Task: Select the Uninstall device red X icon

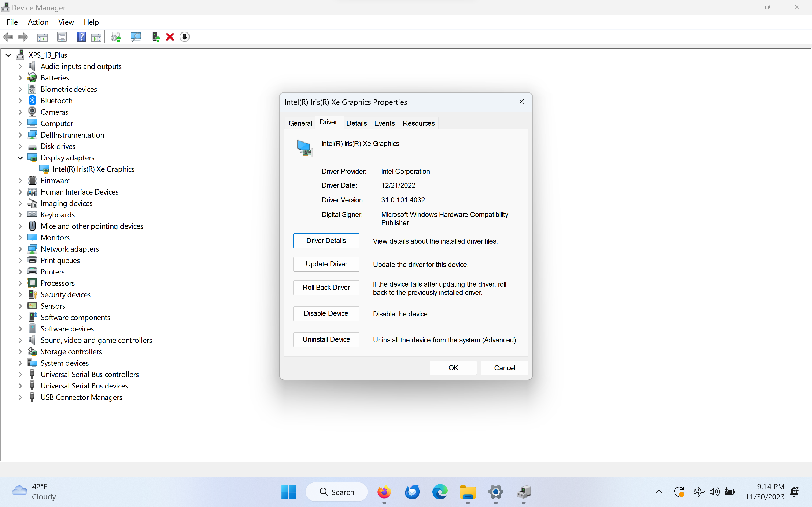Action: tap(170, 37)
